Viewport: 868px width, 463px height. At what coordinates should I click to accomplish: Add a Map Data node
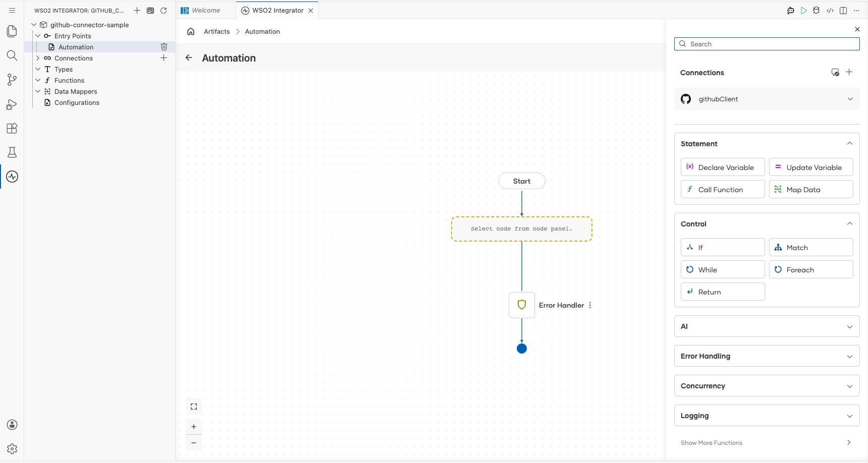click(x=811, y=189)
